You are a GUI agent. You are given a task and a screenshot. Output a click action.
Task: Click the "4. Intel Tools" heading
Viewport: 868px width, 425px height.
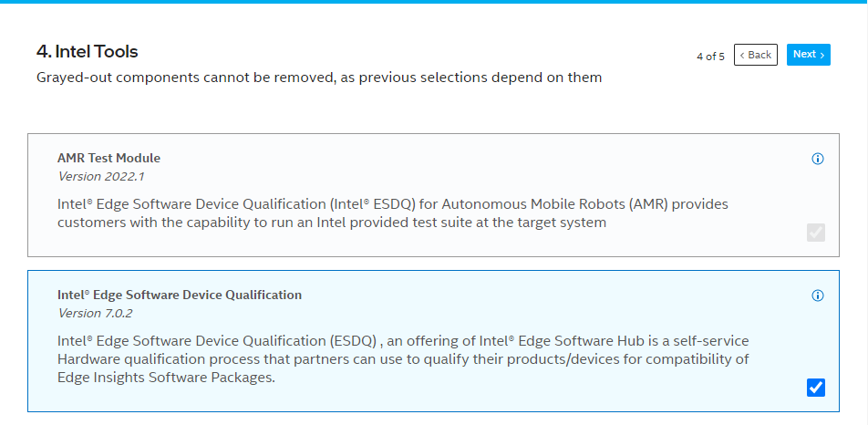[88, 52]
